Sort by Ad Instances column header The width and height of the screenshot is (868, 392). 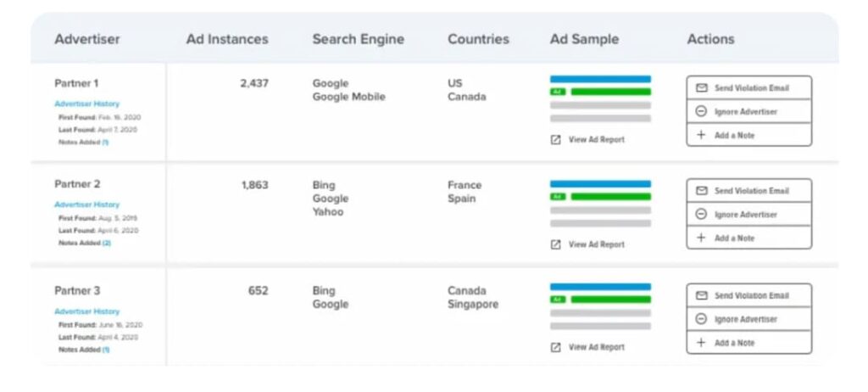[226, 39]
